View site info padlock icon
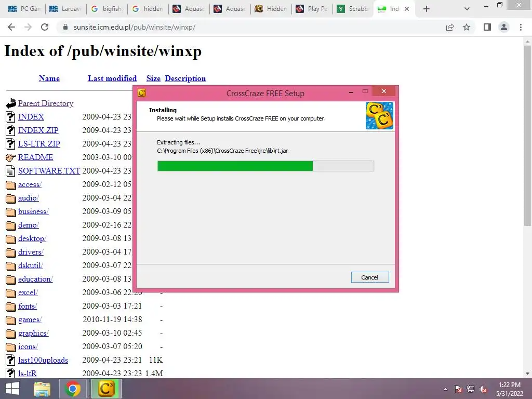 [65, 27]
